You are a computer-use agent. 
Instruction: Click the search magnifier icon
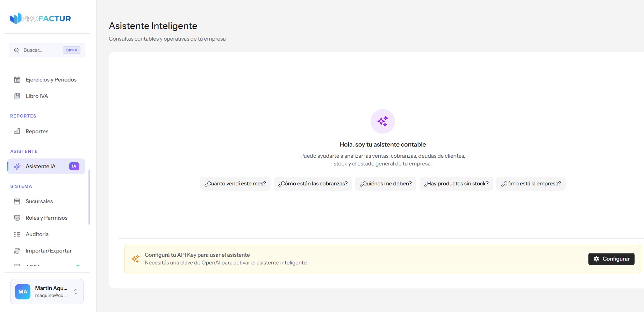(16, 50)
